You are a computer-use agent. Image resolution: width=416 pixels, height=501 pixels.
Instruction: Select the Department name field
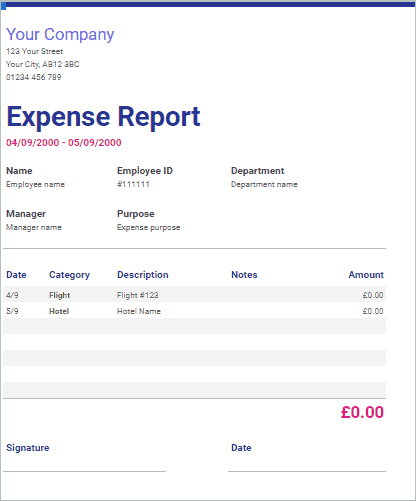(264, 184)
